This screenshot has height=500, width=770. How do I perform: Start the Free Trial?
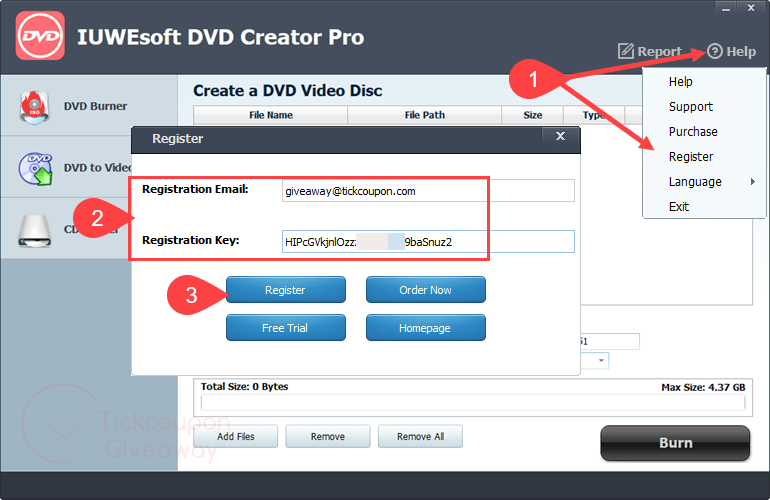[x=286, y=328]
